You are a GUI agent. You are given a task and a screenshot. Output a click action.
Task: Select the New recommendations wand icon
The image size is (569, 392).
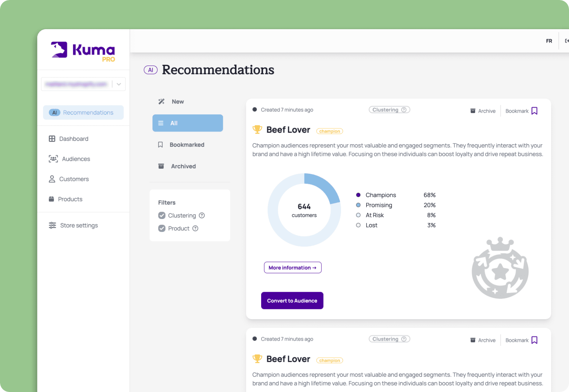point(161,101)
